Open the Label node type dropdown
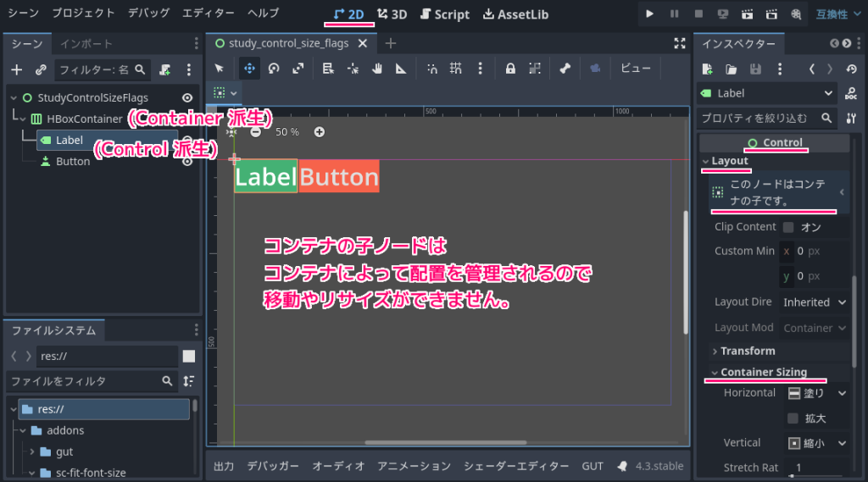The image size is (868, 482). pyautogui.click(x=766, y=93)
